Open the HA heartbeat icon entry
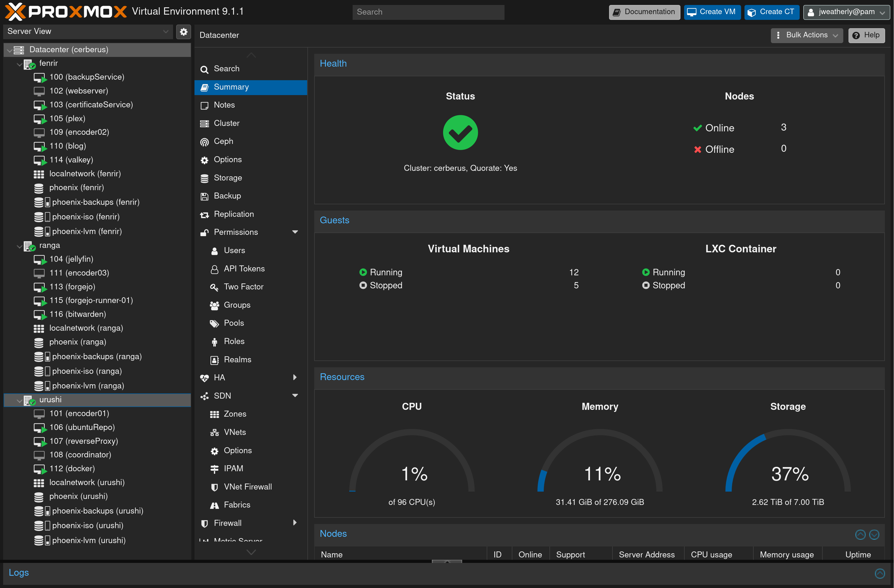This screenshot has height=588, width=894. coord(204,378)
